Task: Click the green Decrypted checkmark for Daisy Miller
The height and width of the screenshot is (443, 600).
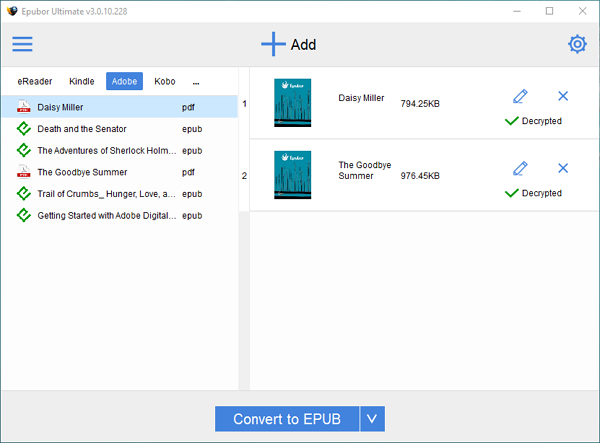Action: [x=512, y=121]
